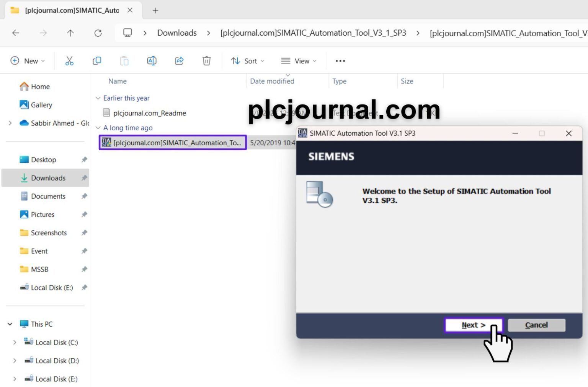Image resolution: width=588 pixels, height=387 pixels.
Task: Click the Copy icon in toolbar
Action: (97, 61)
